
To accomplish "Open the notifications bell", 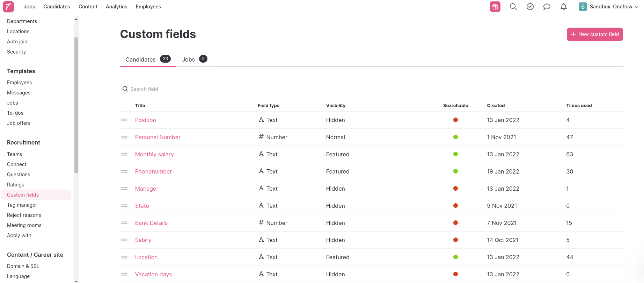I will click(x=564, y=7).
